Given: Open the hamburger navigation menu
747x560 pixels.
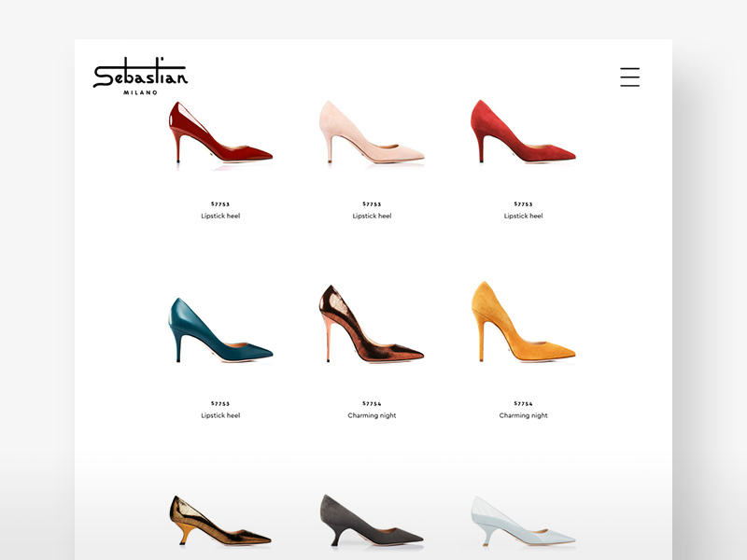Looking at the screenshot, I should (x=630, y=78).
